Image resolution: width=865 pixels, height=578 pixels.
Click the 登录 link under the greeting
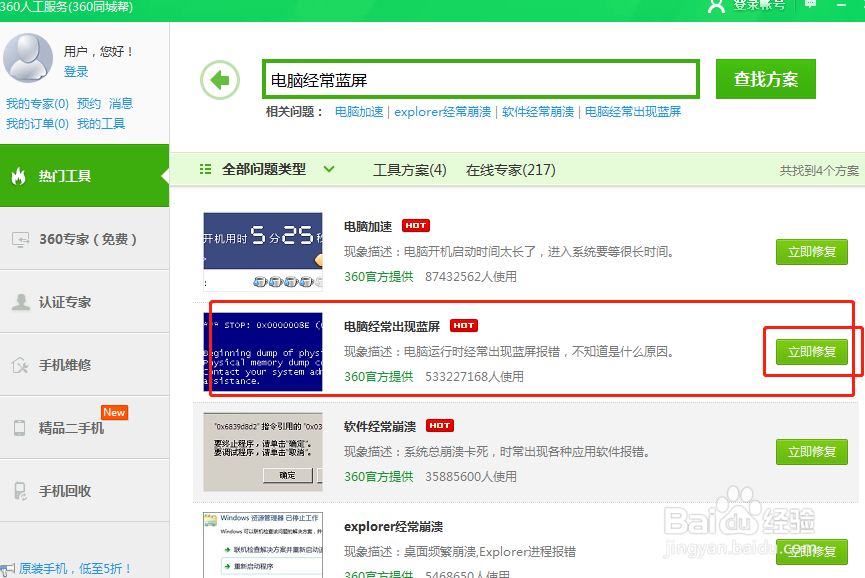click(76, 72)
